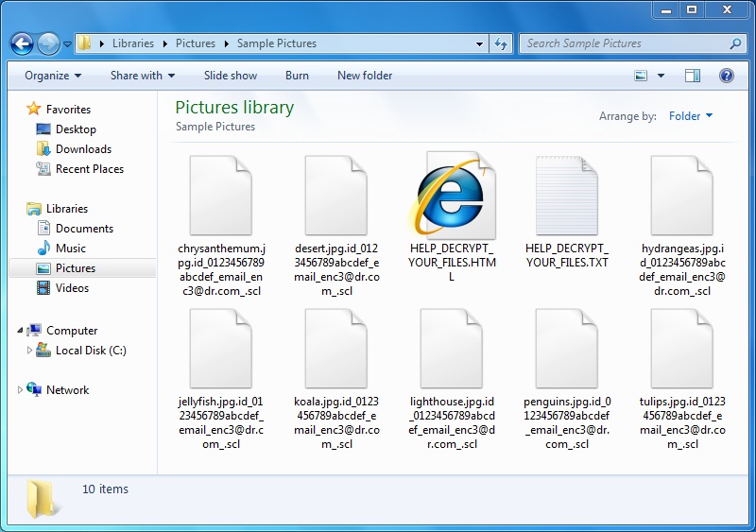Click the change view icon

pos(642,76)
